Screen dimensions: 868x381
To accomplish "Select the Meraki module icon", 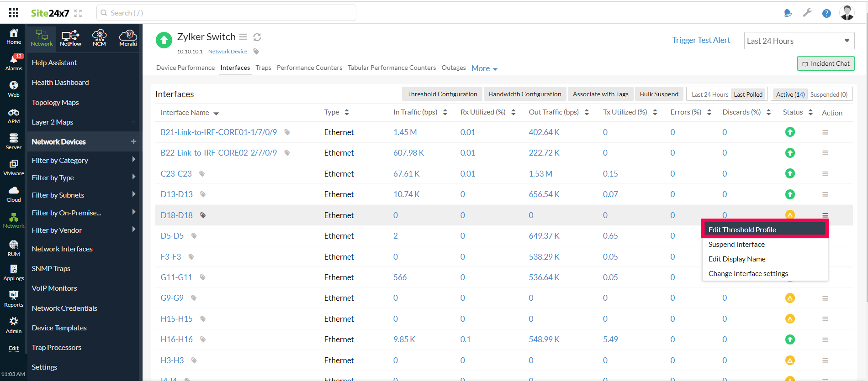I will point(128,38).
